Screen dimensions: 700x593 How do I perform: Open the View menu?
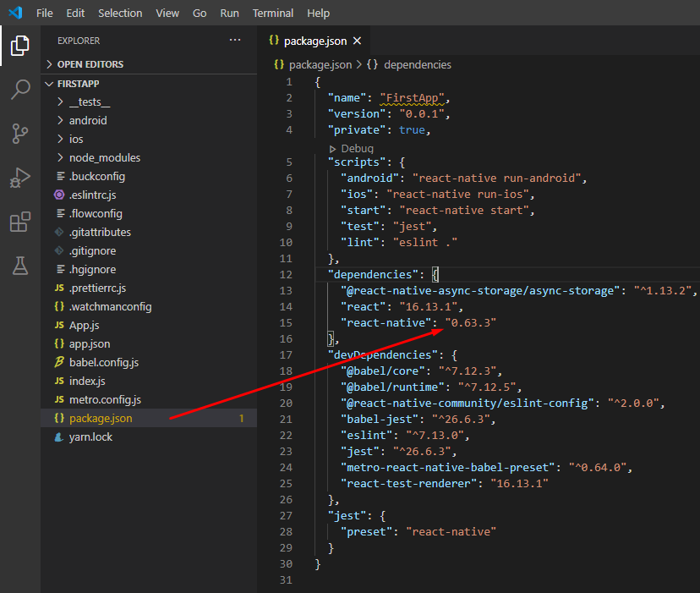[167, 14]
